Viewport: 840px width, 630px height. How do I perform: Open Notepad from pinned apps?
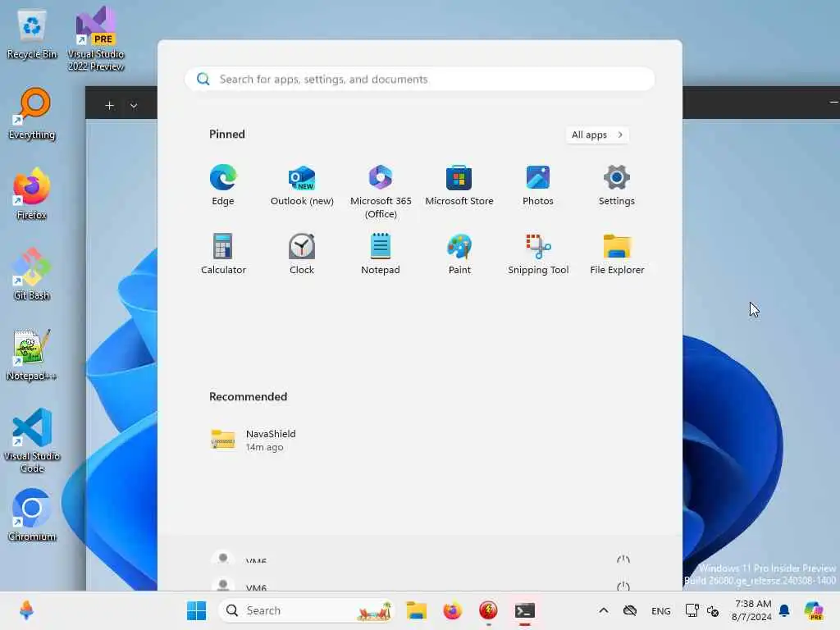381,254
